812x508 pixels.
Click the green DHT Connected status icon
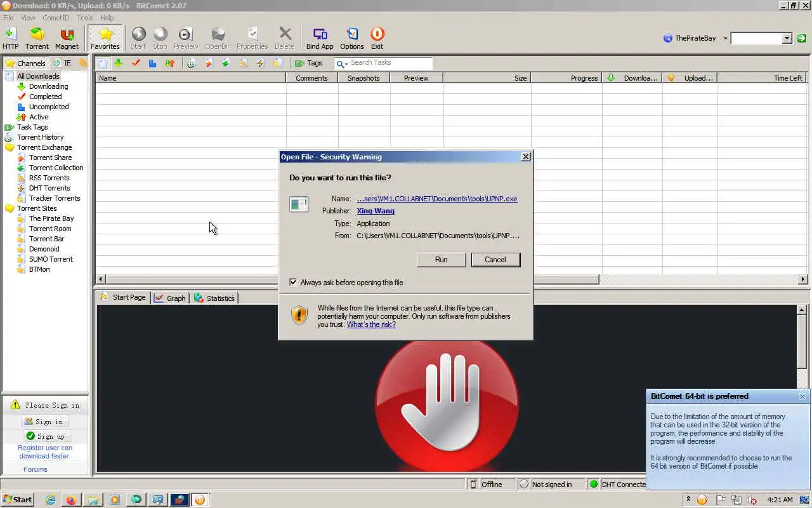tap(594, 485)
